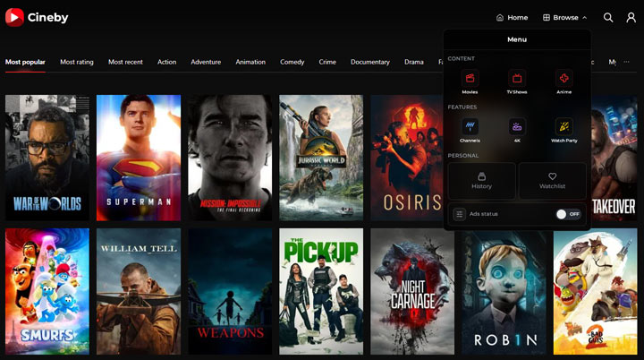This screenshot has width=644, height=360.
Task: Select the Comedy genre tab
Action: [292, 62]
